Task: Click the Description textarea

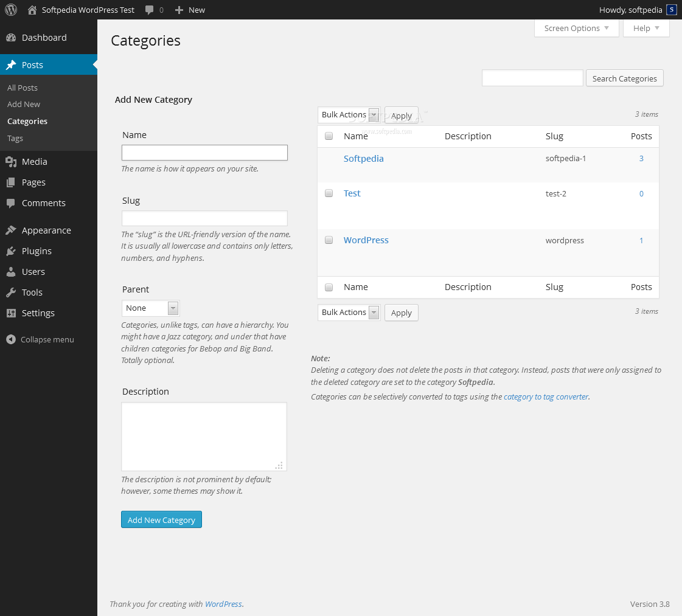Action: pyautogui.click(x=204, y=437)
